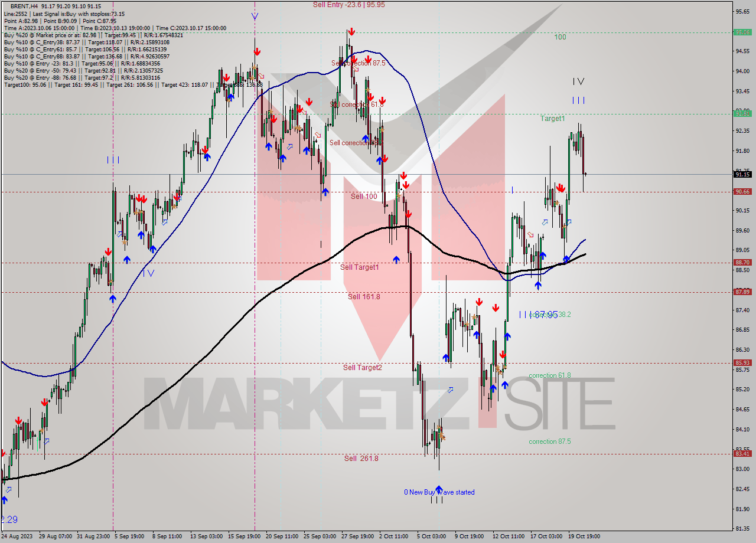The height and width of the screenshot is (543, 756).
Task: Click the 'Sell 161.8' level label
Action: tap(364, 297)
